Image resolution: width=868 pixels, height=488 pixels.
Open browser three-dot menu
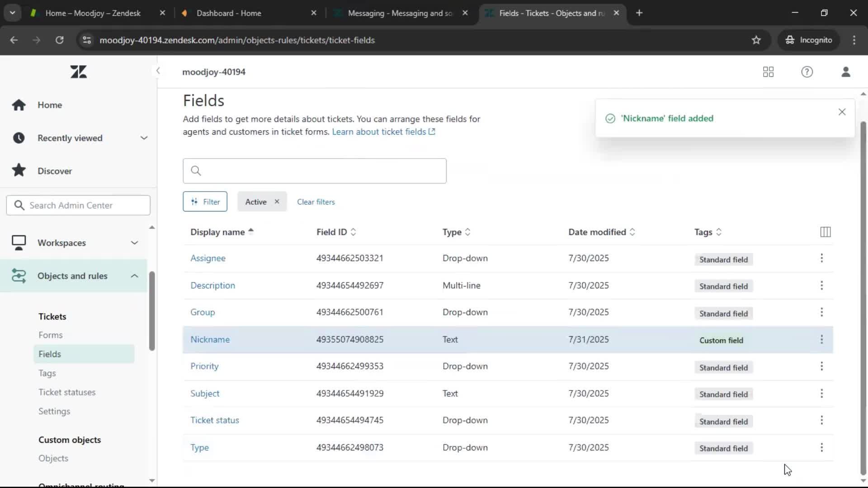tap(854, 40)
